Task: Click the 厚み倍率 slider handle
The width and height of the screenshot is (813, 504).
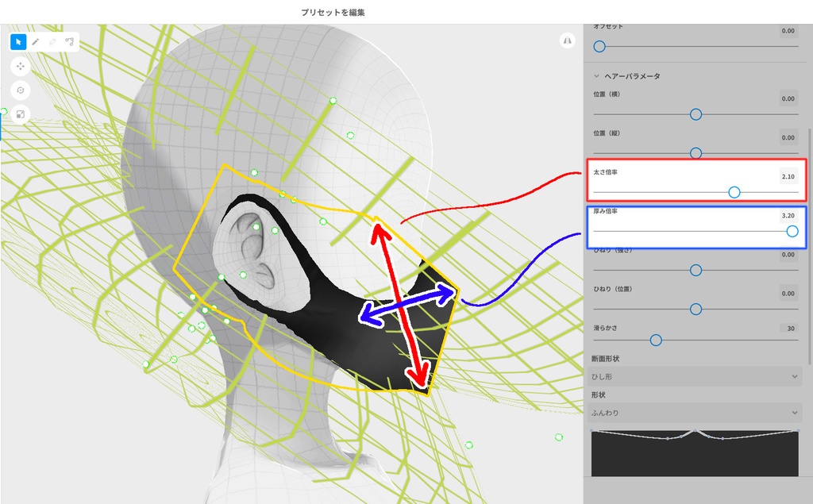Action: [x=792, y=231]
